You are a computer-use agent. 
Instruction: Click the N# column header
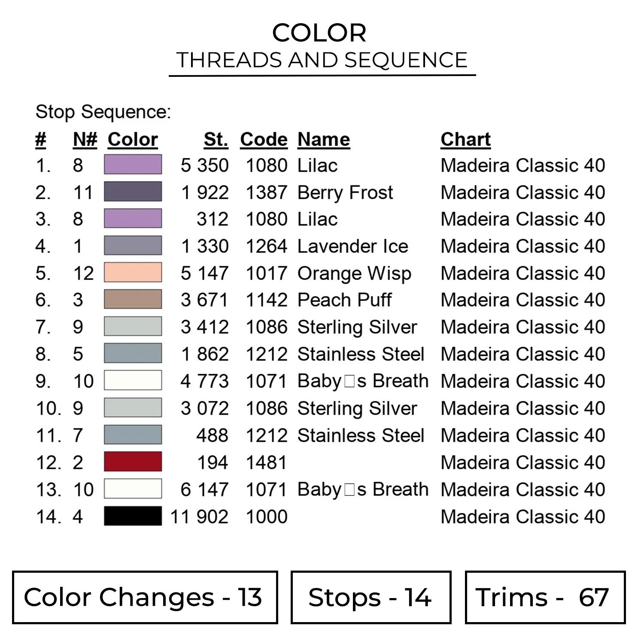85,140
